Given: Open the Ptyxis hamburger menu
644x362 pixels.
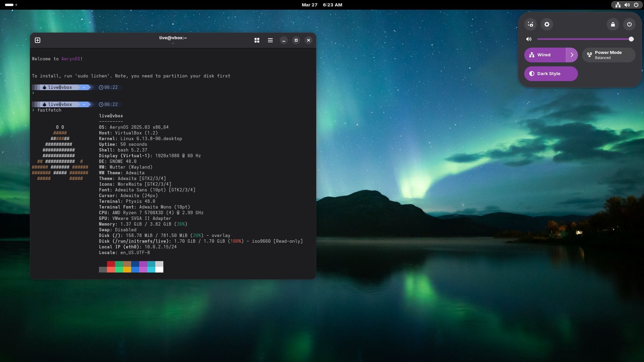Looking at the screenshot, I should pyautogui.click(x=270, y=40).
